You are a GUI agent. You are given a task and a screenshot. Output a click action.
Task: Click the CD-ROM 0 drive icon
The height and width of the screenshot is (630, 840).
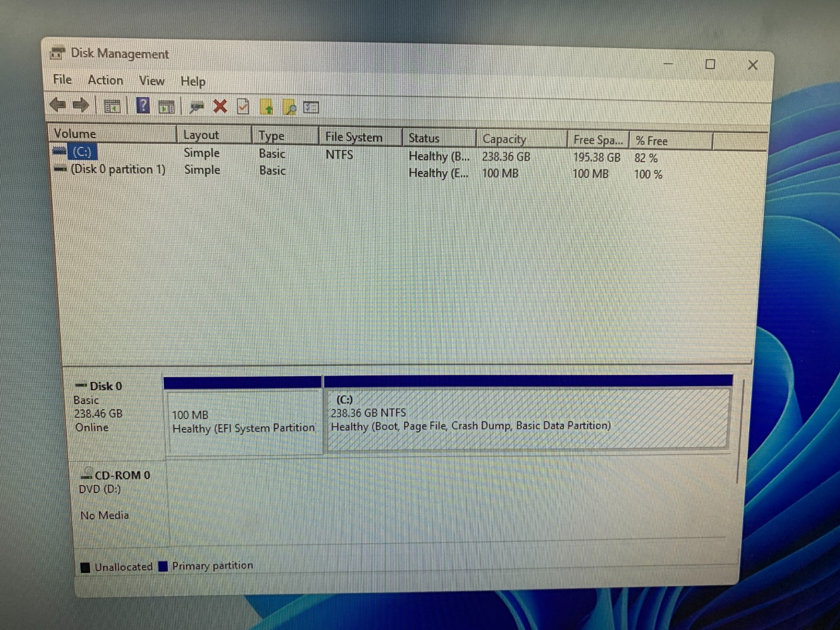[87, 474]
